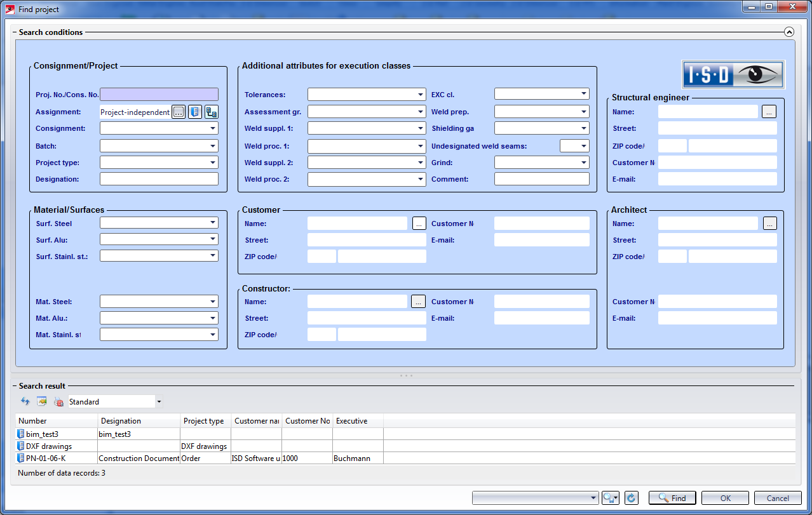Click the save search magnifier icon near Find
The height and width of the screenshot is (515, 812).
(611, 498)
